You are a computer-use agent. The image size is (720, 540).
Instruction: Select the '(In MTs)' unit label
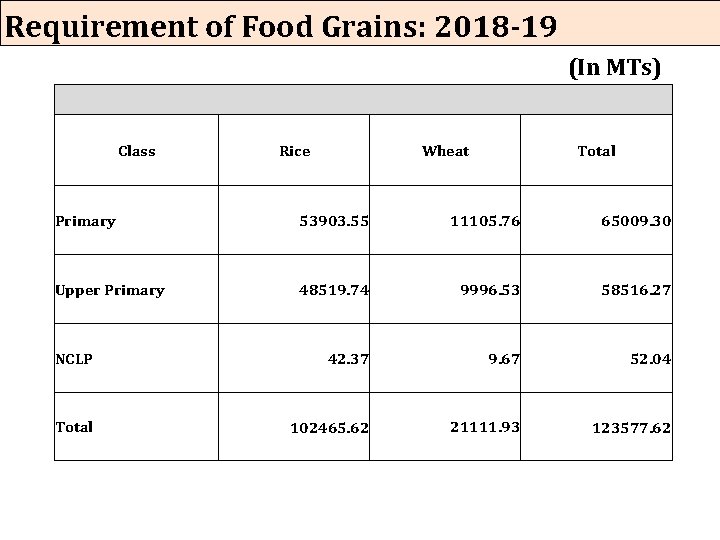pyautogui.click(x=614, y=68)
